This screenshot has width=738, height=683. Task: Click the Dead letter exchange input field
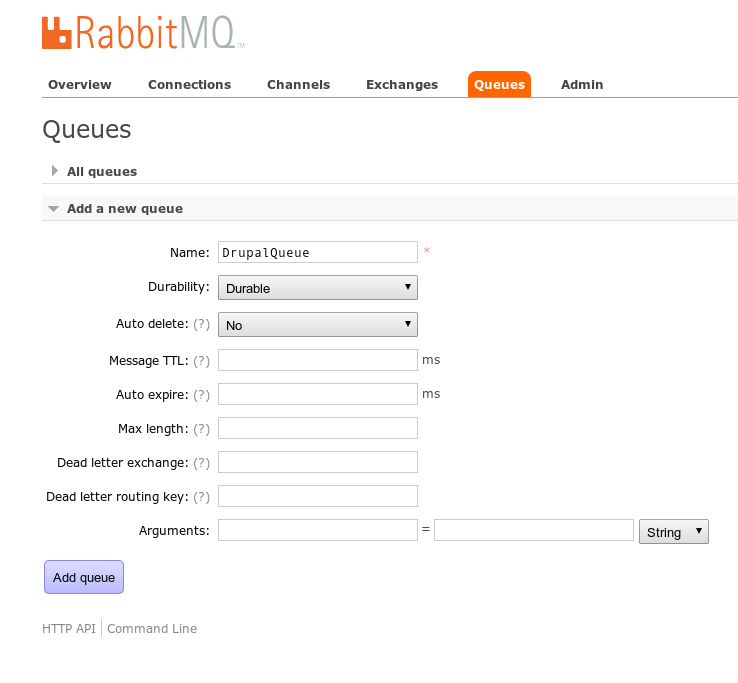pyautogui.click(x=318, y=462)
